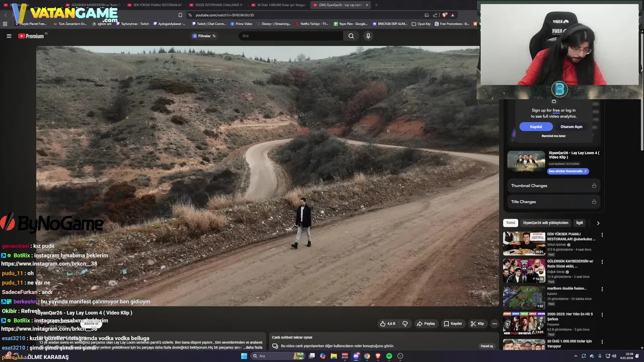Open options menu for marlboro double fusion video

(x=602, y=289)
